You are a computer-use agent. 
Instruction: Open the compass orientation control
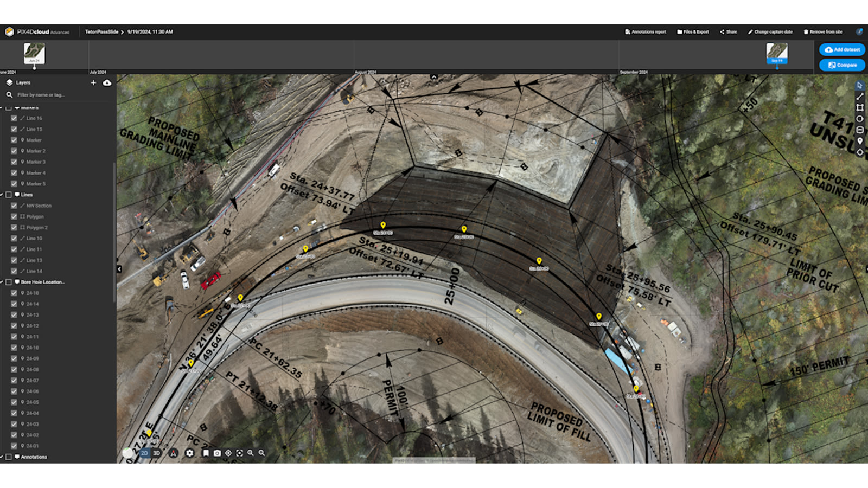pyautogui.click(x=173, y=452)
